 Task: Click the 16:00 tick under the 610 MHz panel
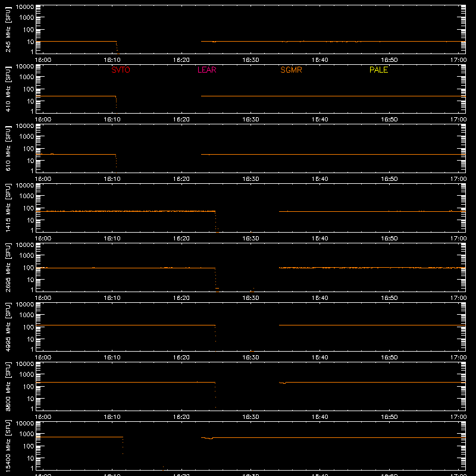click(x=43, y=179)
